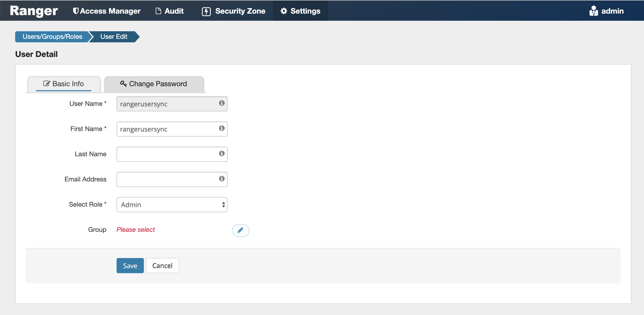Open the Select Role dropdown

pos(172,205)
